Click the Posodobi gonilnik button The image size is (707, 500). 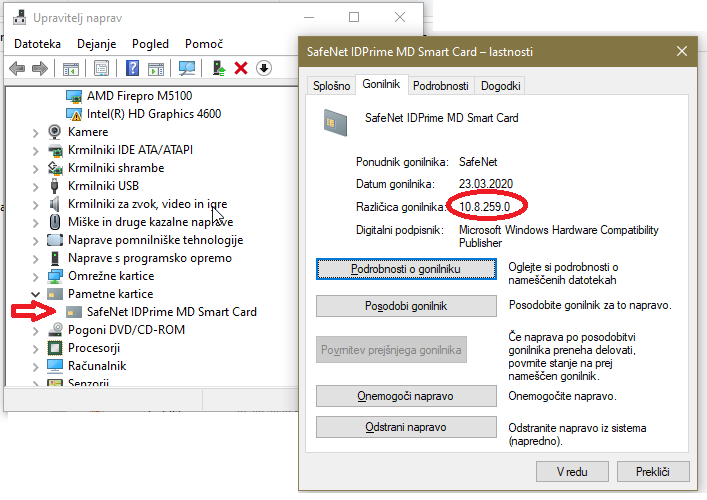[406, 306]
